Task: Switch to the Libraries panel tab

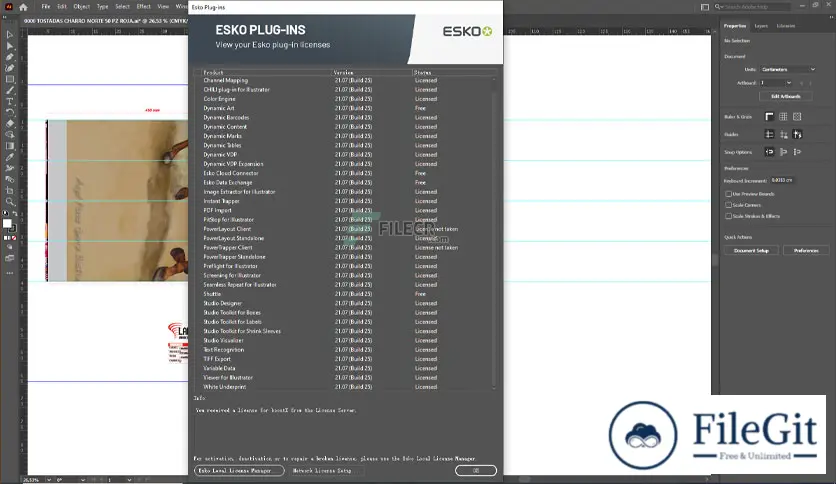Action: coord(785,26)
